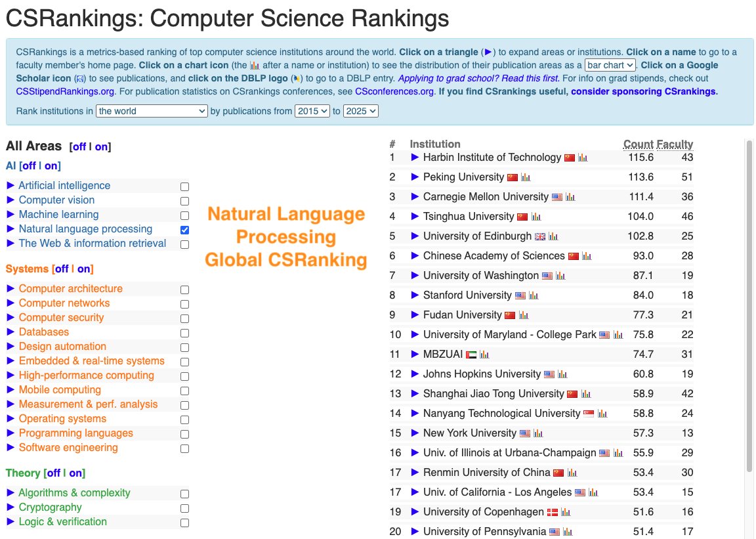Select the bar chart icon beside Stanford University
This screenshot has width=756, height=539.
click(x=534, y=295)
